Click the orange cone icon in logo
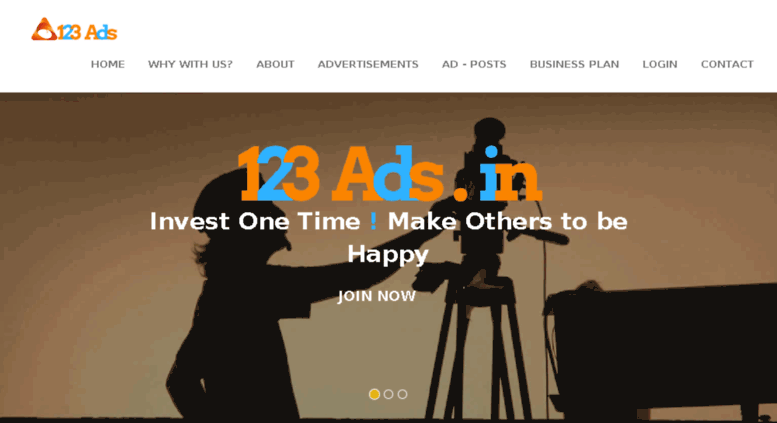 [44, 29]
